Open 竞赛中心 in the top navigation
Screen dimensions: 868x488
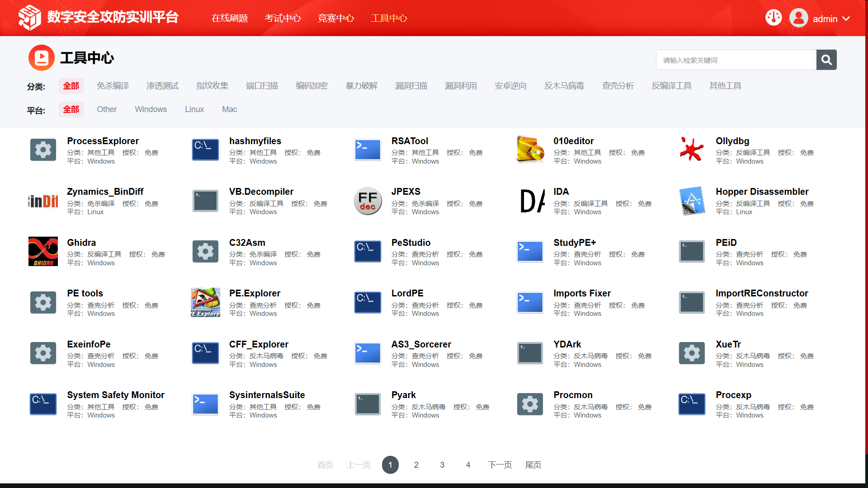[336, 18]
